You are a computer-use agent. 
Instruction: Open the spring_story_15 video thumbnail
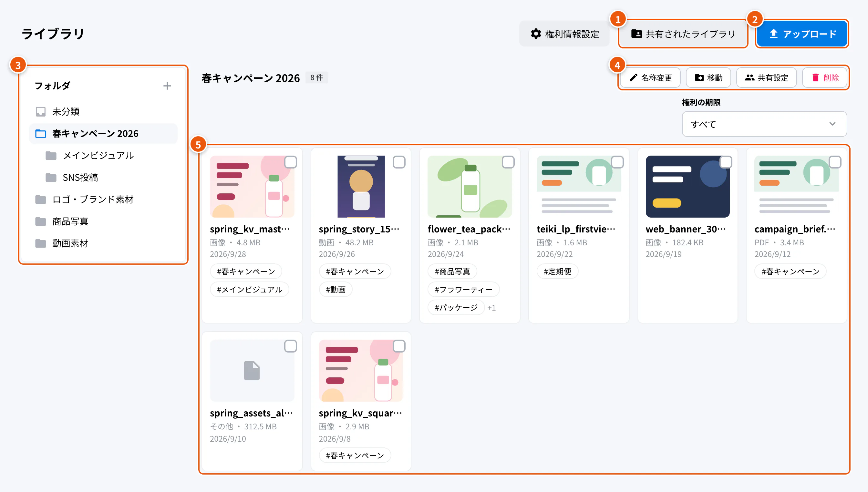pyautogui.click(x=361, y=187)
